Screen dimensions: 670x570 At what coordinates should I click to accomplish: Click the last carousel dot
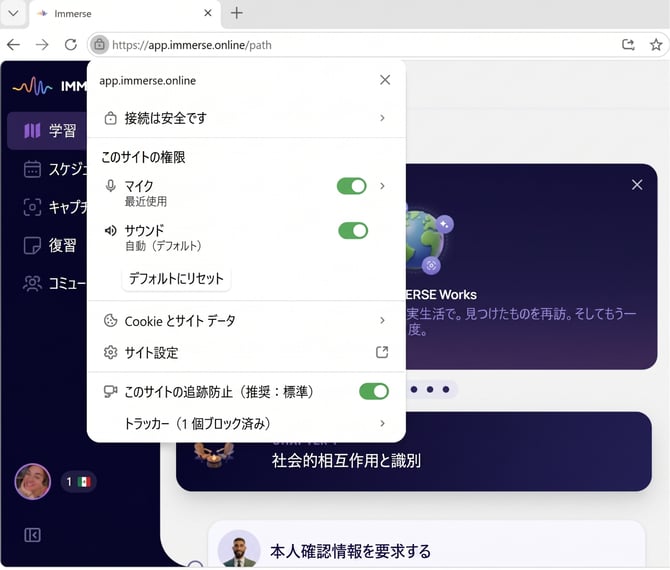446,389
